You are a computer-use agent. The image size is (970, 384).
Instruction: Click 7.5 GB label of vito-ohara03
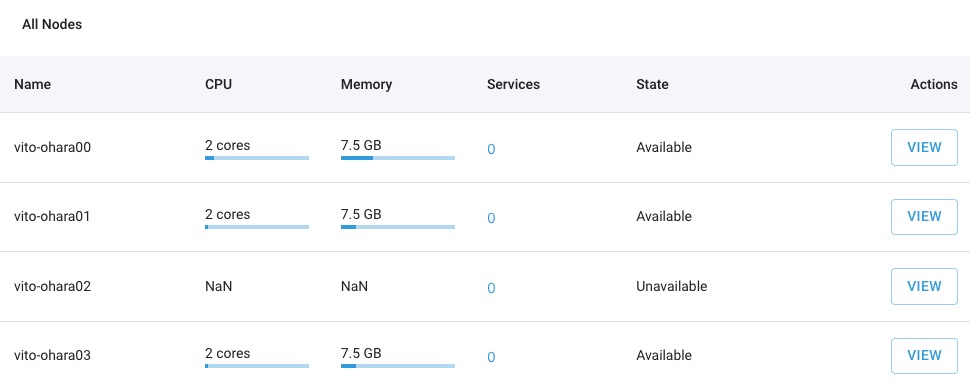coord(361,354)
